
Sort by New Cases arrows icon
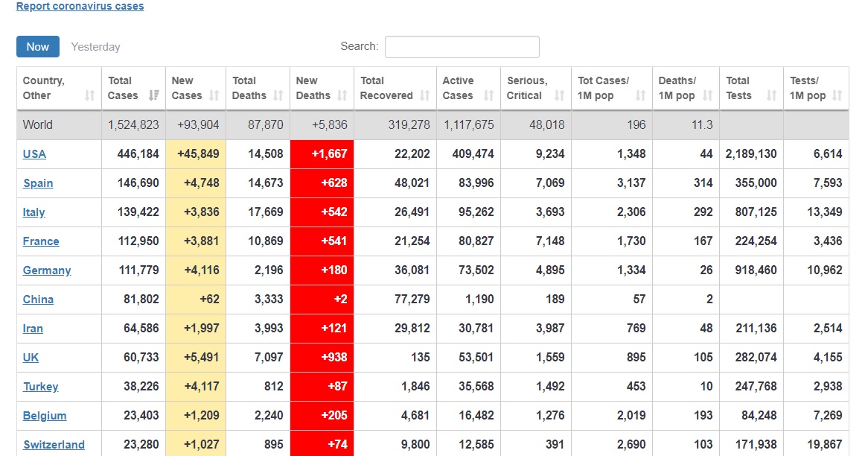214,95
